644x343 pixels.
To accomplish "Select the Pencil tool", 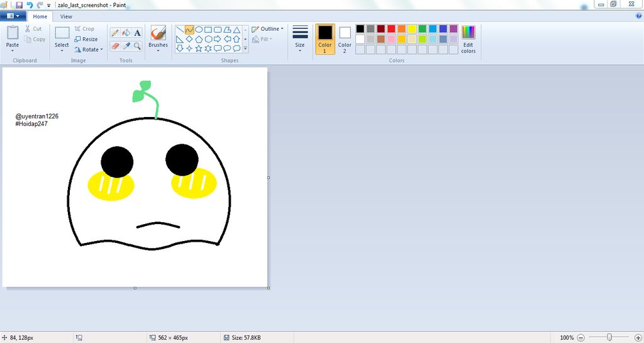I will [x=115, y=33].
